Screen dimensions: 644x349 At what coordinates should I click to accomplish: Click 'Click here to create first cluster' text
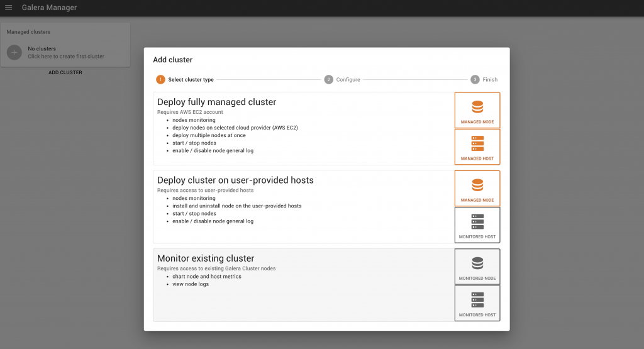point(66,57)
